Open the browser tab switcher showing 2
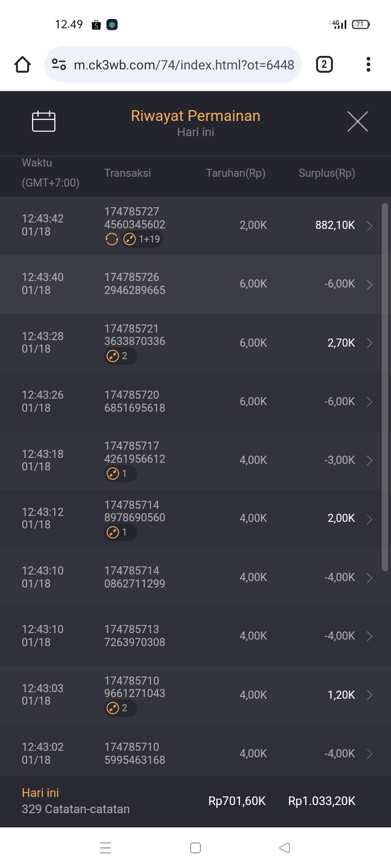The width and height of the screenshot is (391, 868). (x=324, y=65)
